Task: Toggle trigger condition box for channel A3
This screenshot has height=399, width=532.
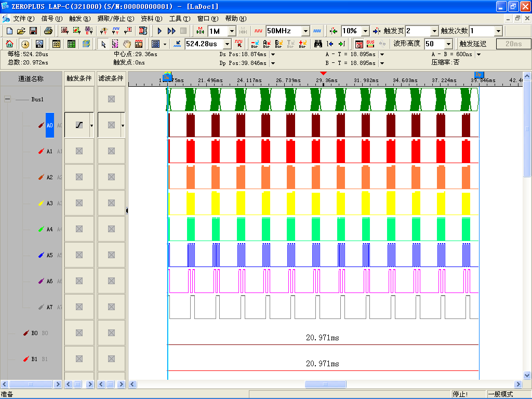Action: [79, 203]
